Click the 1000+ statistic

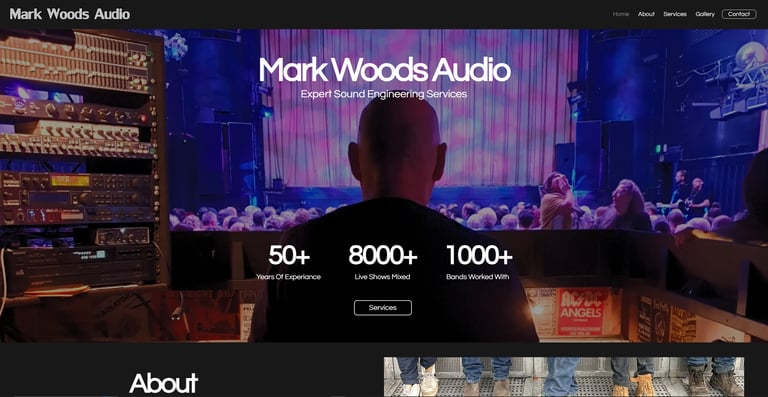479,255
